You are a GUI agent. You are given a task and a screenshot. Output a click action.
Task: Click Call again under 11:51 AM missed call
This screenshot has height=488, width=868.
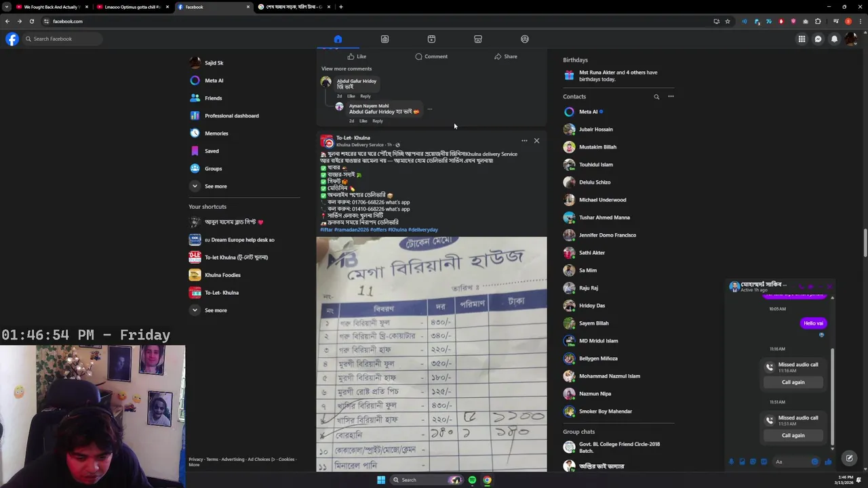(793, 435)
